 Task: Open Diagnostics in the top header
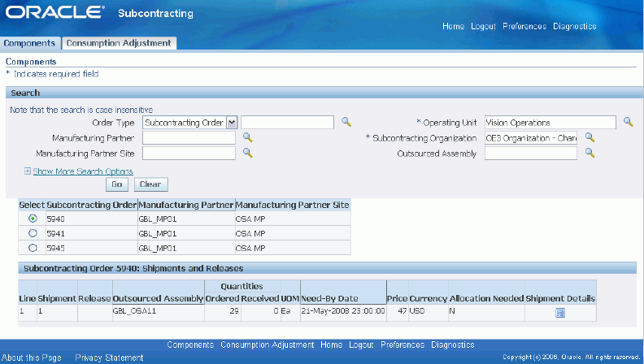click(575, 26)
